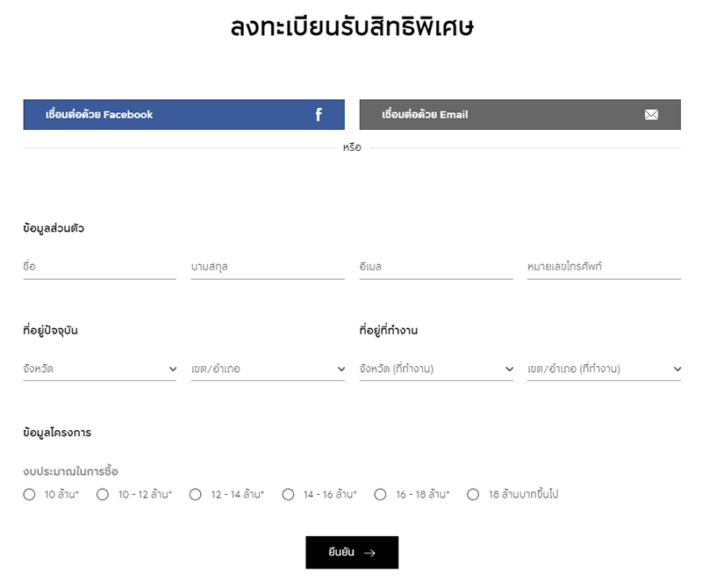Image resolution: width=702 pixels, height=588 pixels.
Task: Click the arrow icon on ยืนยัน button
Action: tap(369, 553)
